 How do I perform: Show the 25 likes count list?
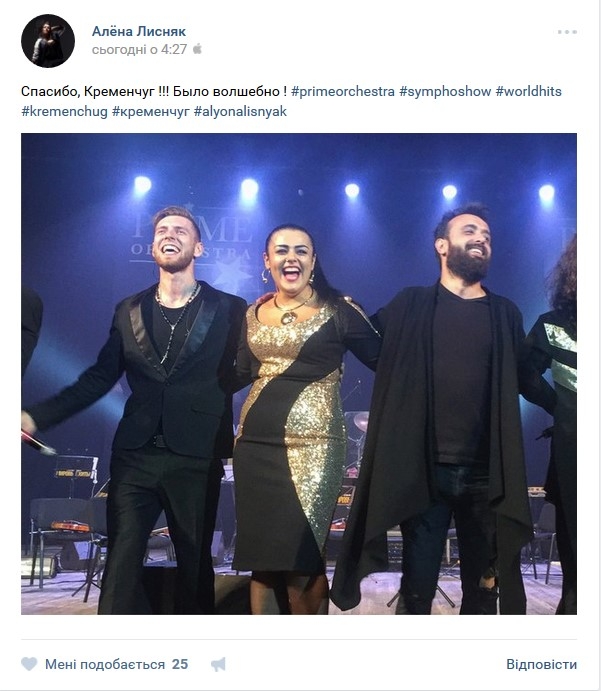[180, 664]
